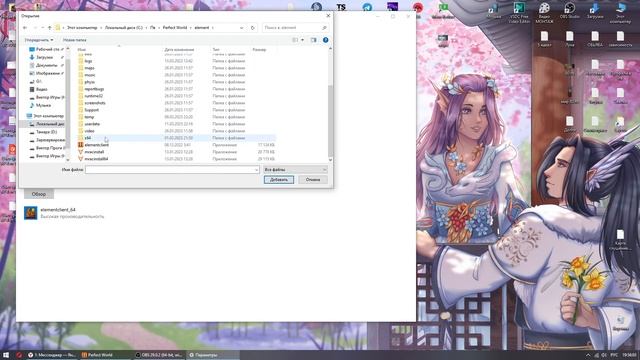Select Тамара (D:) drive in tree
640x360 pixels.
[46, 132]
